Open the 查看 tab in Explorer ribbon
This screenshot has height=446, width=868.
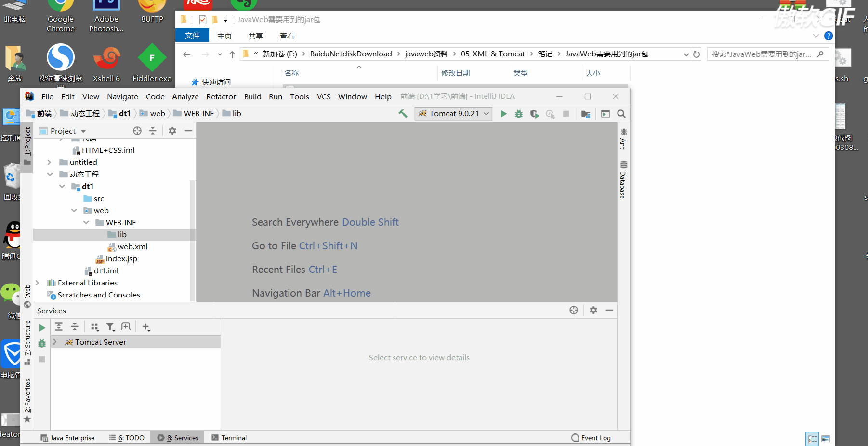(x=287, y=36)
